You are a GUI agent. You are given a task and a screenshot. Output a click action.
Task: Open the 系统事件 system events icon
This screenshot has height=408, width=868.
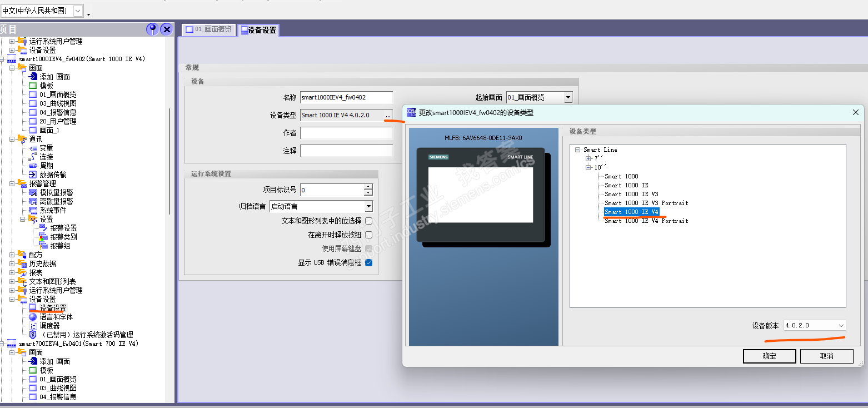[x=33, y=210]
